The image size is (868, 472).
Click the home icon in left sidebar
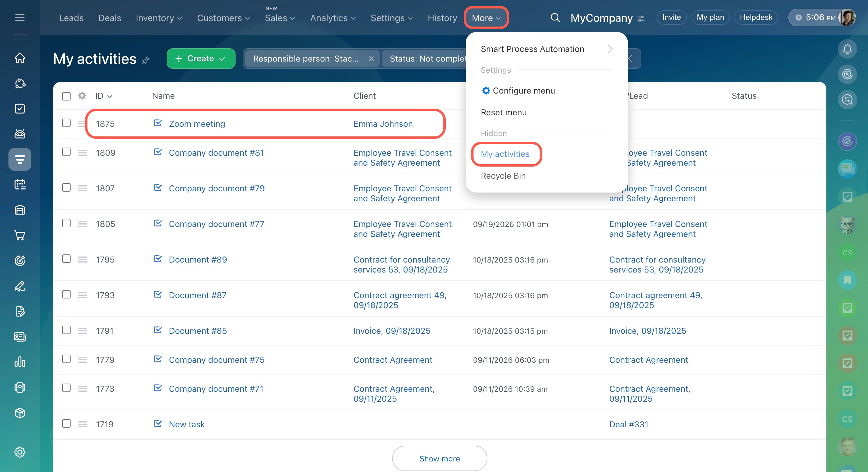(x=20, y=58)
